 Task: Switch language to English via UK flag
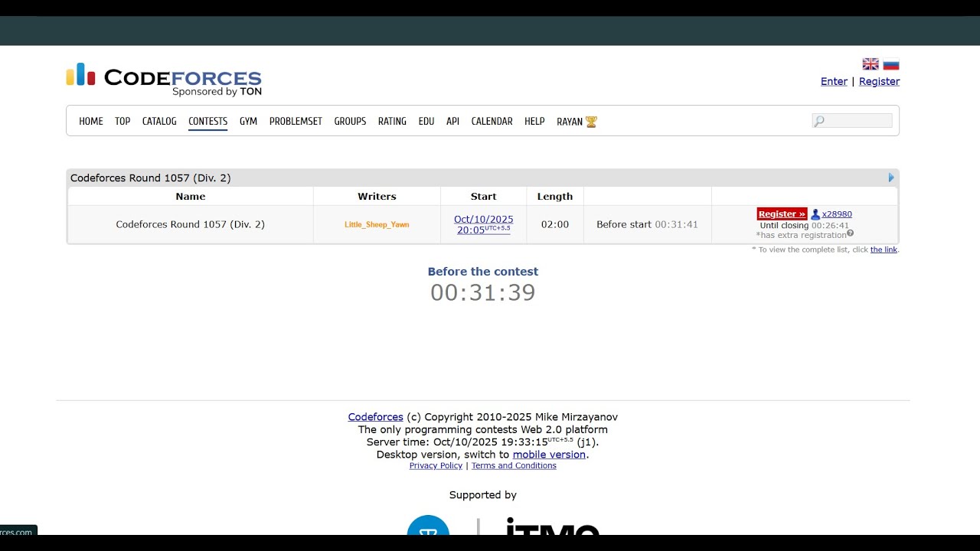pos(871,64)
